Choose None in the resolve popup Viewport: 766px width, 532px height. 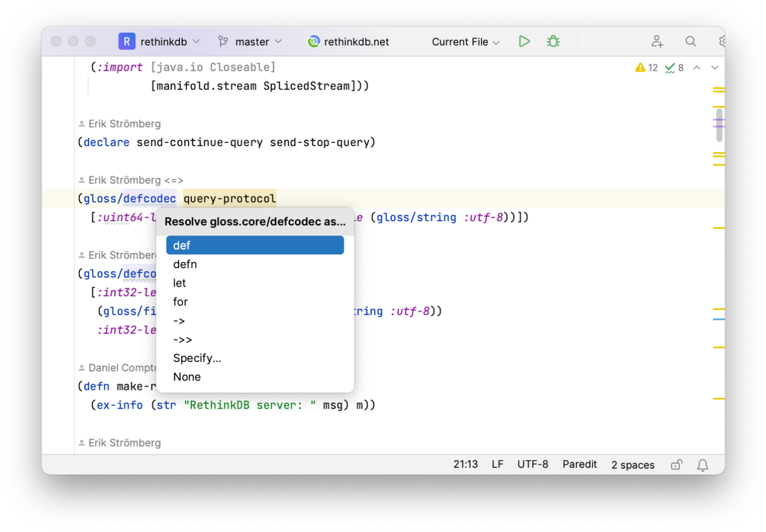click(255, 377)
